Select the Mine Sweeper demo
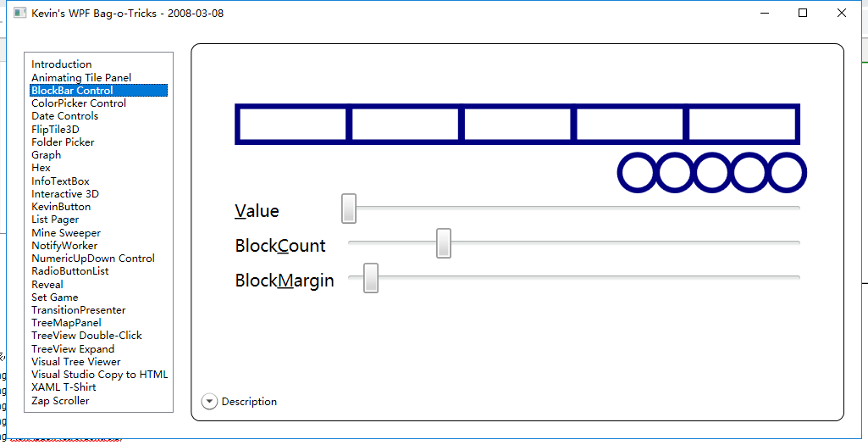Image resolution: width=868 pixels, height=445 pixels. pyautogui.click(x=66, y=233)
